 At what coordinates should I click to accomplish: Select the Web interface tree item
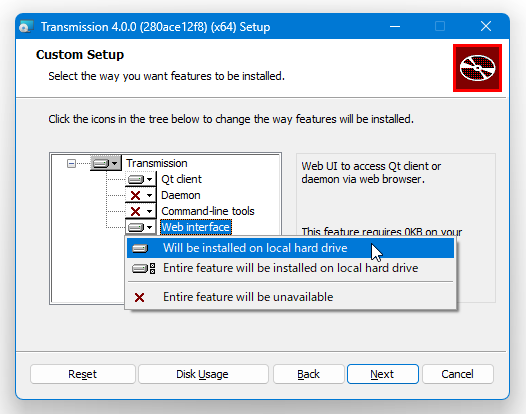coord(196,227)
